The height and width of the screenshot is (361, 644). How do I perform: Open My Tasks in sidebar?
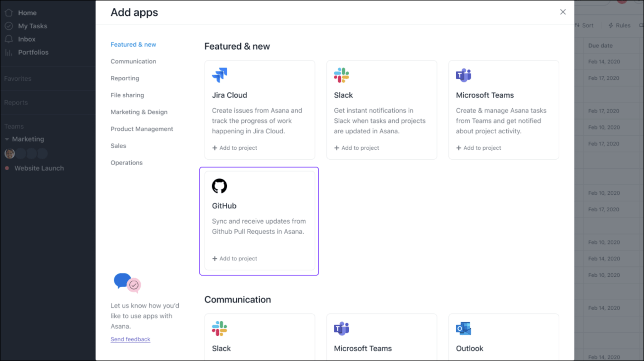pos(33,26)
